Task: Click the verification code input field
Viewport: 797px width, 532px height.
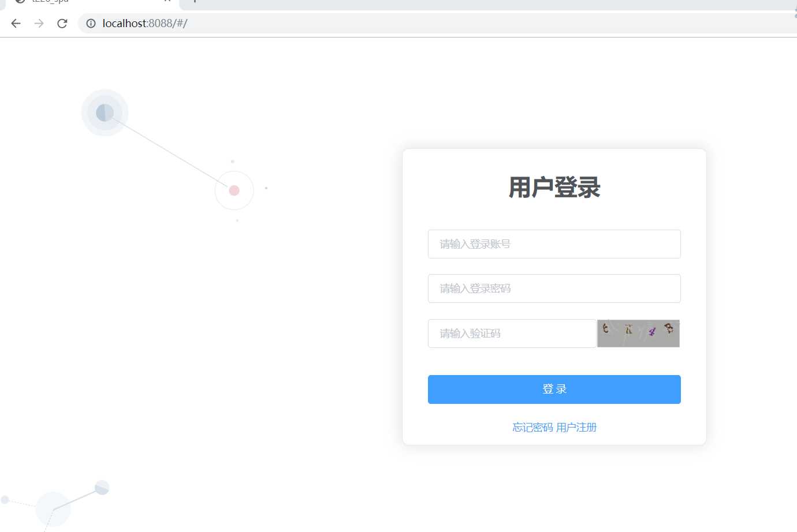Action: (512, 334)
